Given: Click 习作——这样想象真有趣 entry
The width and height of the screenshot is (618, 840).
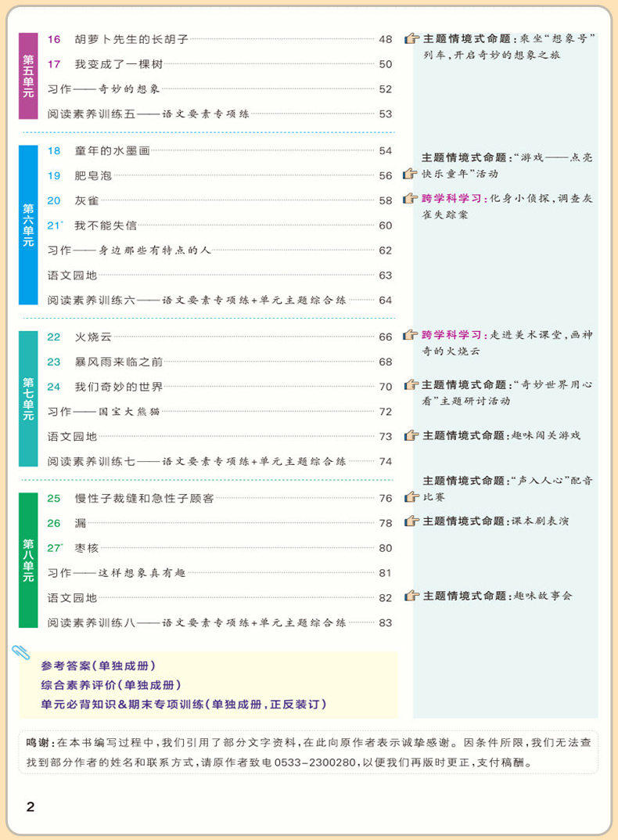Looking at the screenshot, I should click(220, 573).
